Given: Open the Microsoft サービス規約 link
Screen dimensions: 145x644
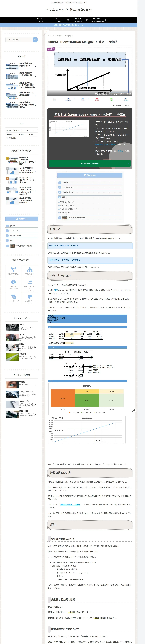Looking at the screenshot, I should point(105,144).
